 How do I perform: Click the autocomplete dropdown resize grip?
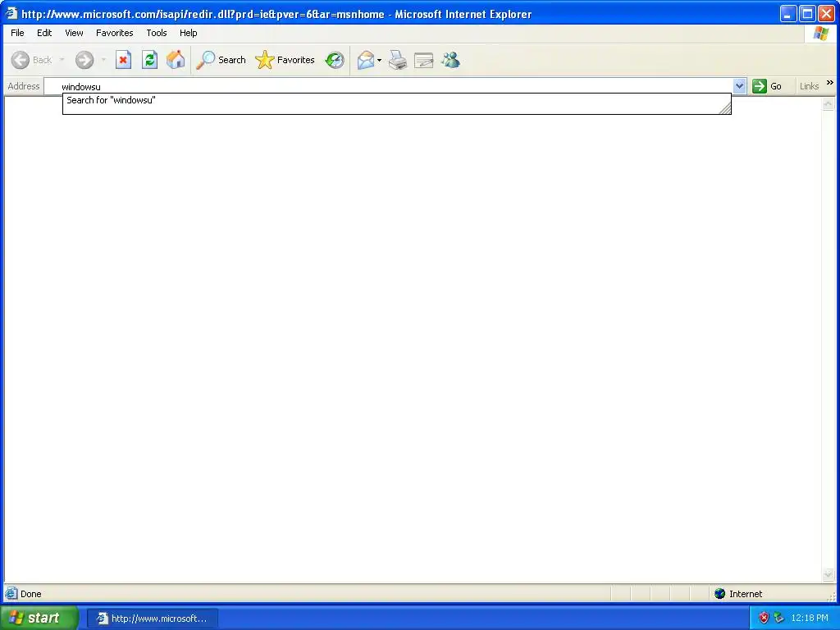click(x=725, y=108)
